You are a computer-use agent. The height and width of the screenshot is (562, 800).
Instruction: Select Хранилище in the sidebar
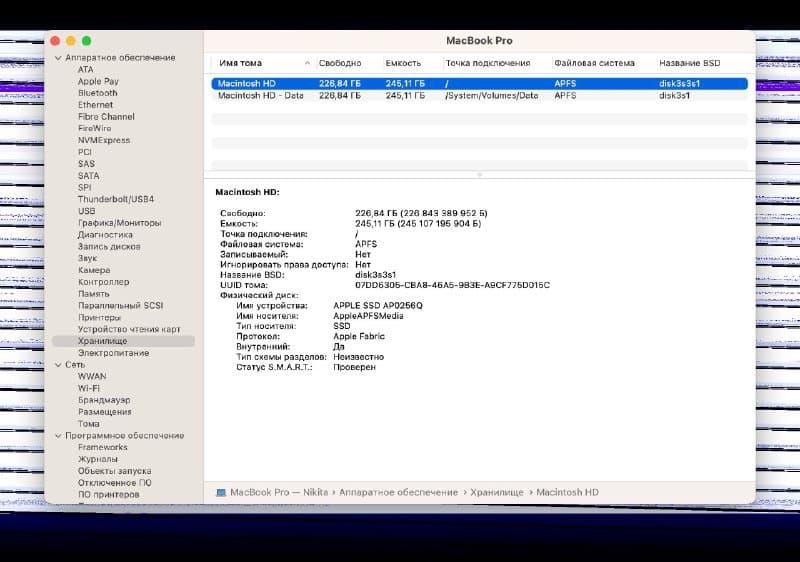click(x=123, y=341)
